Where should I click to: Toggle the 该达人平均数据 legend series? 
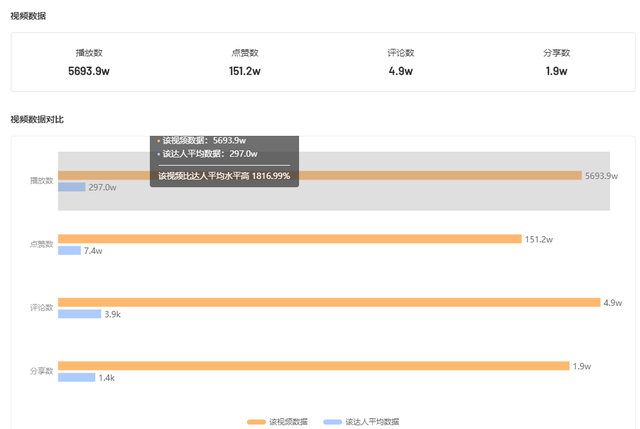pyautogui.click(x=372, y=422)
